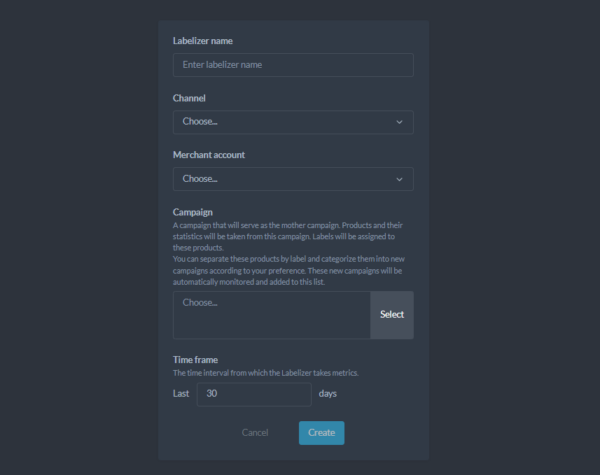Click the "Channel" field label
600x475 pixels.
pos(189,98)
